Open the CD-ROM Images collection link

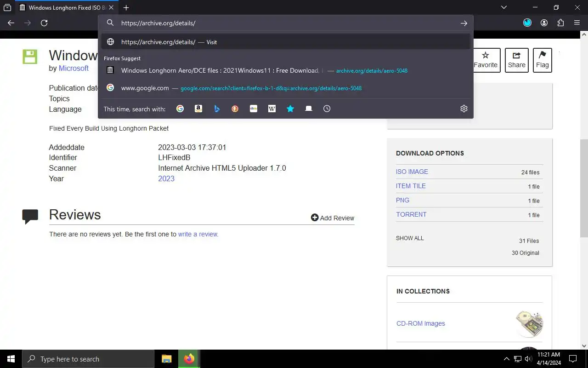point(421,323)
